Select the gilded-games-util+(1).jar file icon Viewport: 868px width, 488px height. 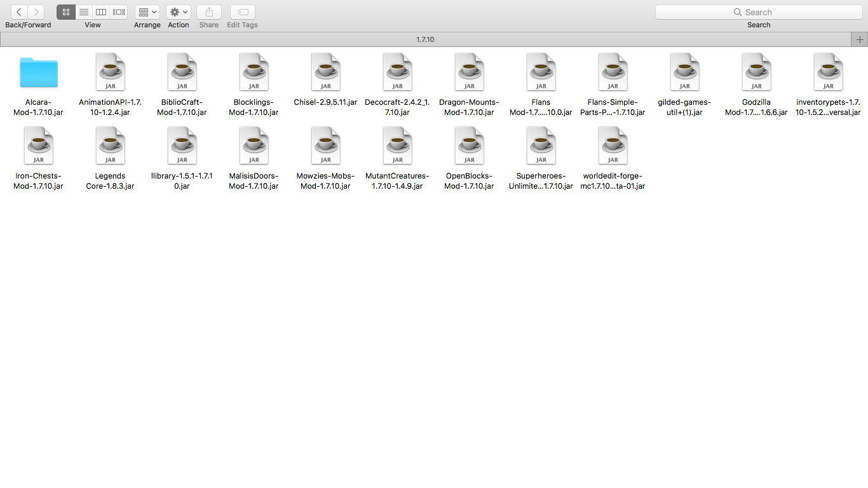tap(685, 72)
